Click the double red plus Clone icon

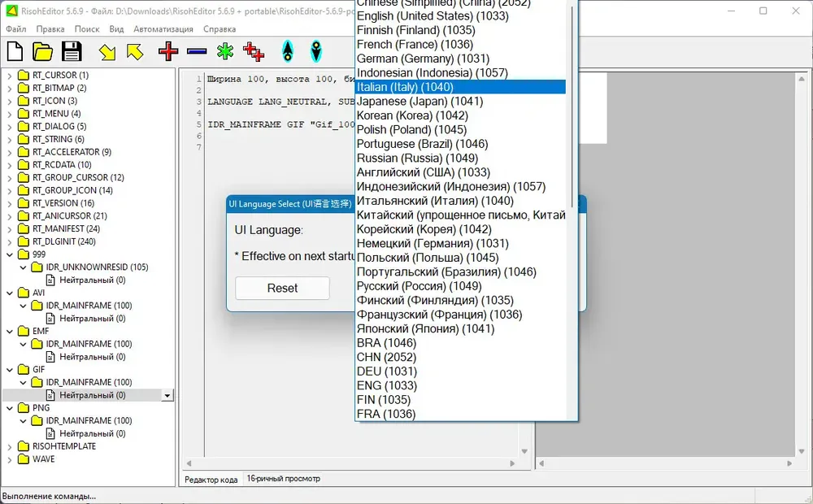coord(254,52)
